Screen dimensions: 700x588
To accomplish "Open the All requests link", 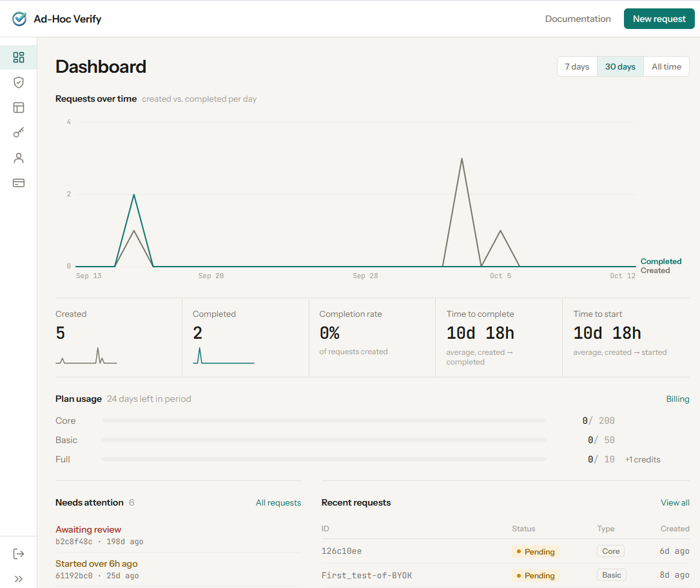I will tap(278, 502).
